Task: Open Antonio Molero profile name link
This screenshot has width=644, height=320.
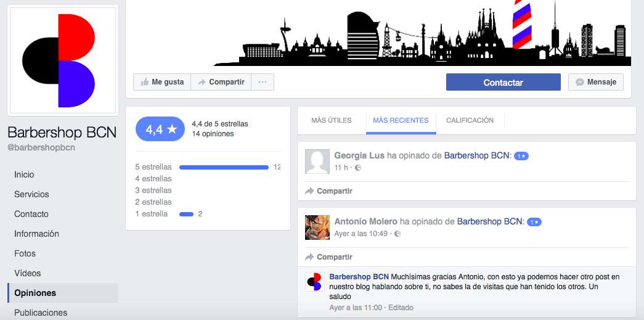Action: (365, 222)
